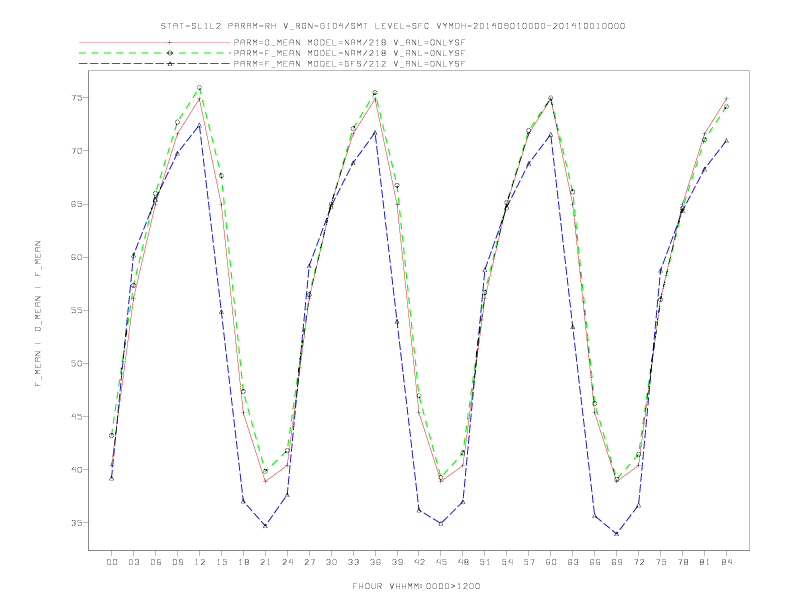The width and height of the screenshot is (792, 612).
Task: Click x-axis forecast hour label 69
Action: pyautogui.click(x=617, y=562)
